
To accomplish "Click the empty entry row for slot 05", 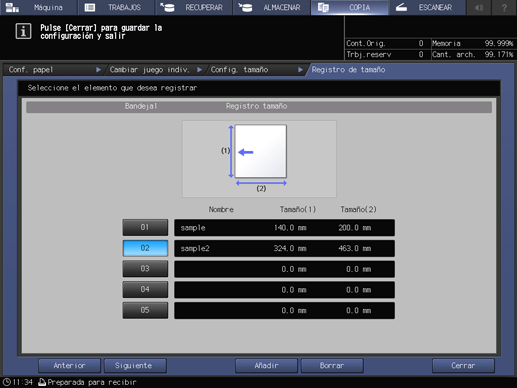I will (x=284, y=310).
